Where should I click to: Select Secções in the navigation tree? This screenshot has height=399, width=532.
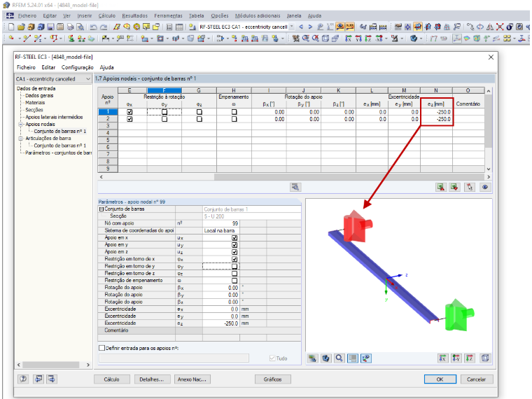pyautogui.click(x=34, y=110)
